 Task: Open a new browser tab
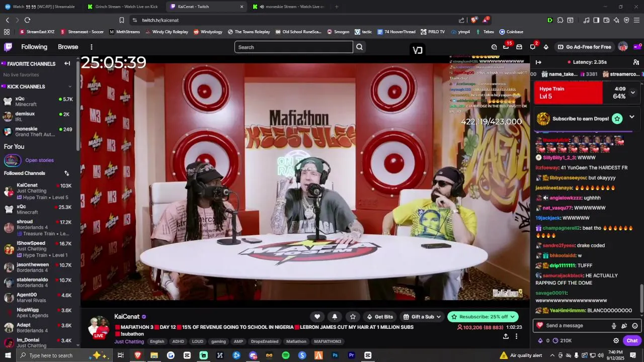coord(337,7)
